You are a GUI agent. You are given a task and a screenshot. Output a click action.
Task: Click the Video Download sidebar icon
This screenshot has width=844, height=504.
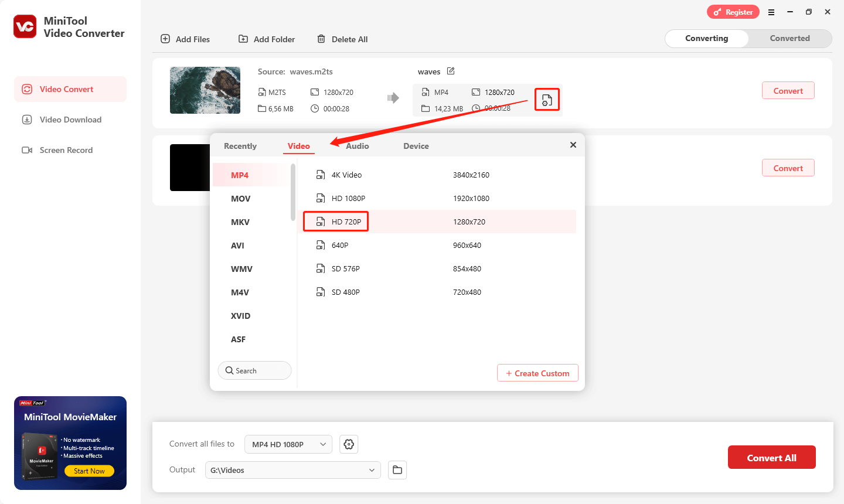[x=27, y=120]
